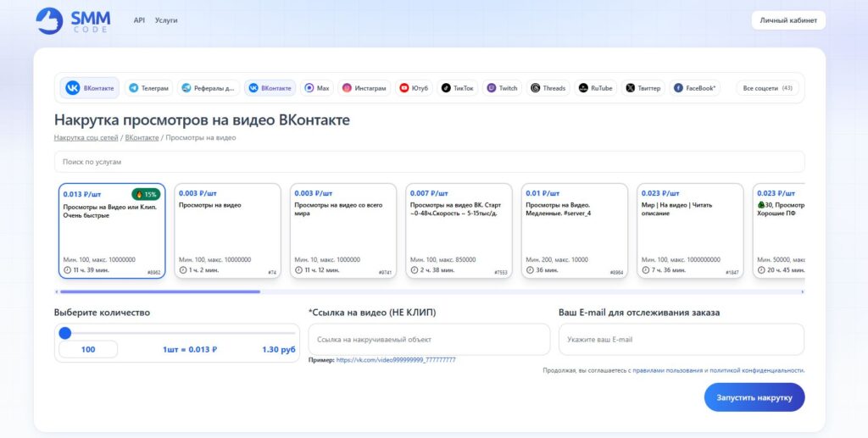Image resolution: width=868 pixels, height=438 pixels.
Task: Click the 15% discount badge
Action: 146,194
